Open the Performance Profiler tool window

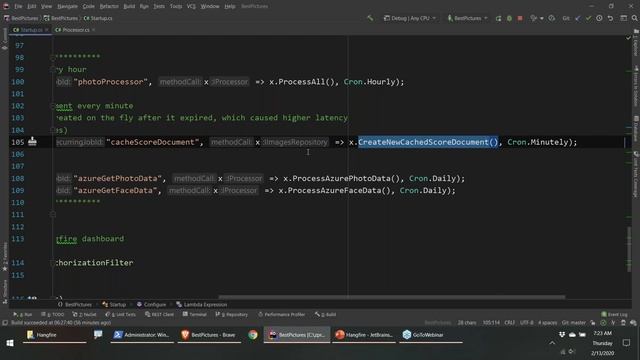pos(282,314)
